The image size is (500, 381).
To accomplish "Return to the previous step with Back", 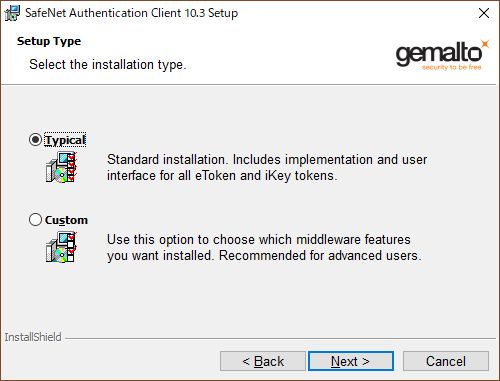I will (x=263, y=361).
